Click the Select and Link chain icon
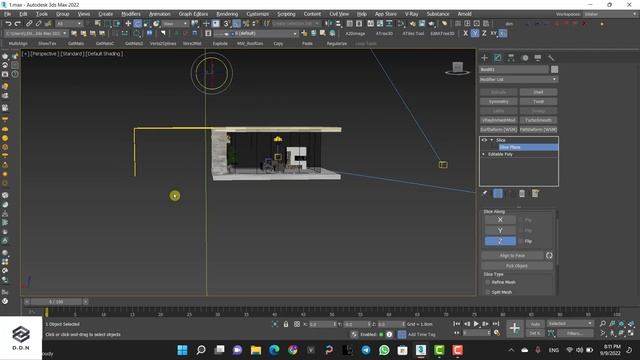This screenshot has height=360, width=640. (x=29, y=24)
